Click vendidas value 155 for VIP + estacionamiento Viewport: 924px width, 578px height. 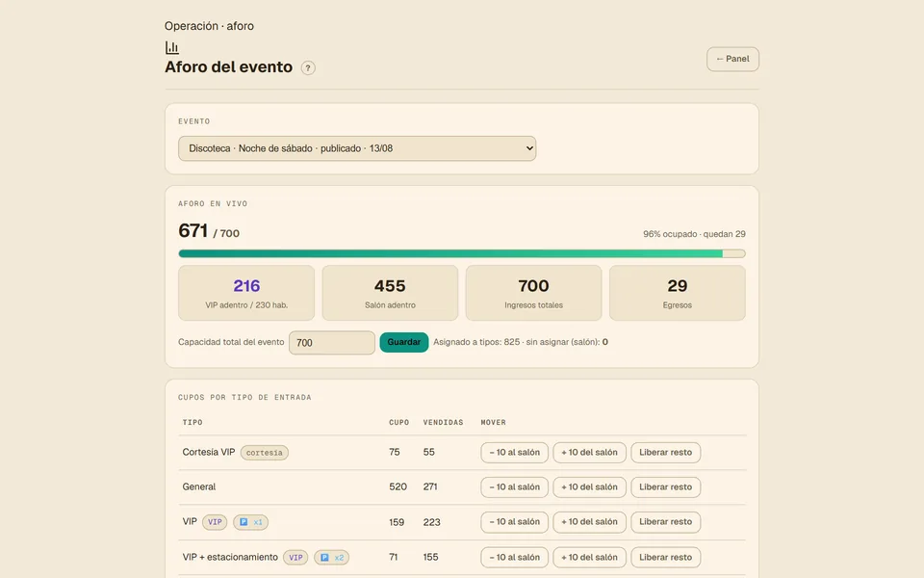pyautogui.click(x=431, y=558)
